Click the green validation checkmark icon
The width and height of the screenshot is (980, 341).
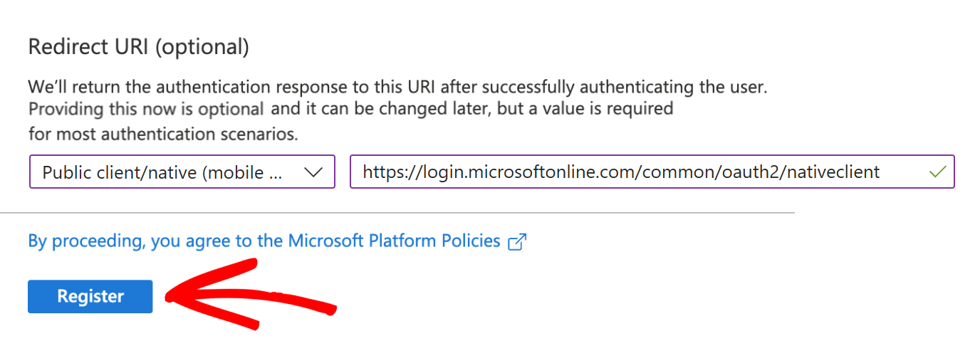tap(937, 172)
